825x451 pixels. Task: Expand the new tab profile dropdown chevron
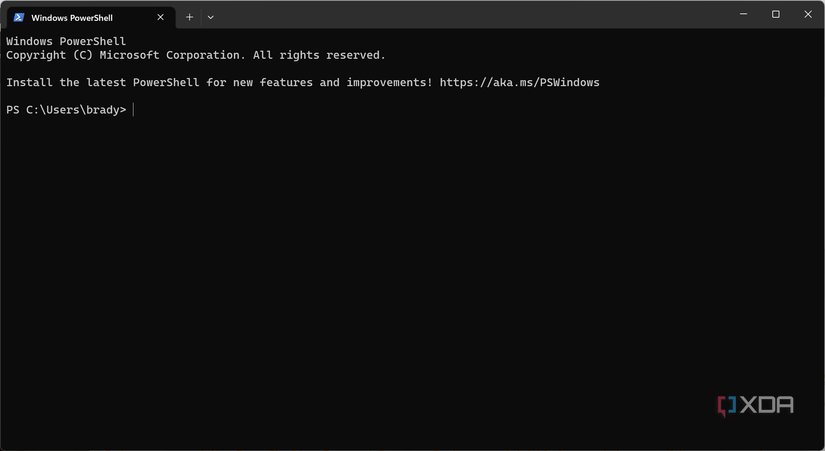210,17
